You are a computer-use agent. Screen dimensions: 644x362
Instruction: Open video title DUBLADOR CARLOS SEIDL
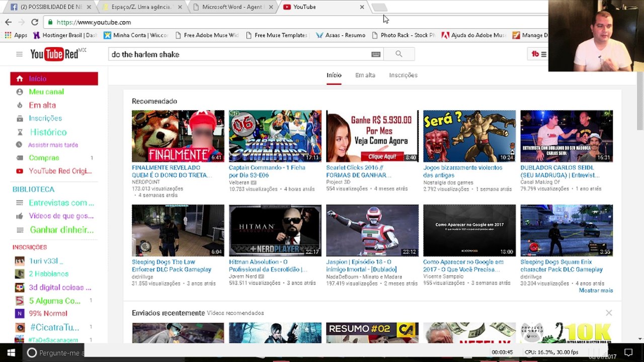(560, 171)
